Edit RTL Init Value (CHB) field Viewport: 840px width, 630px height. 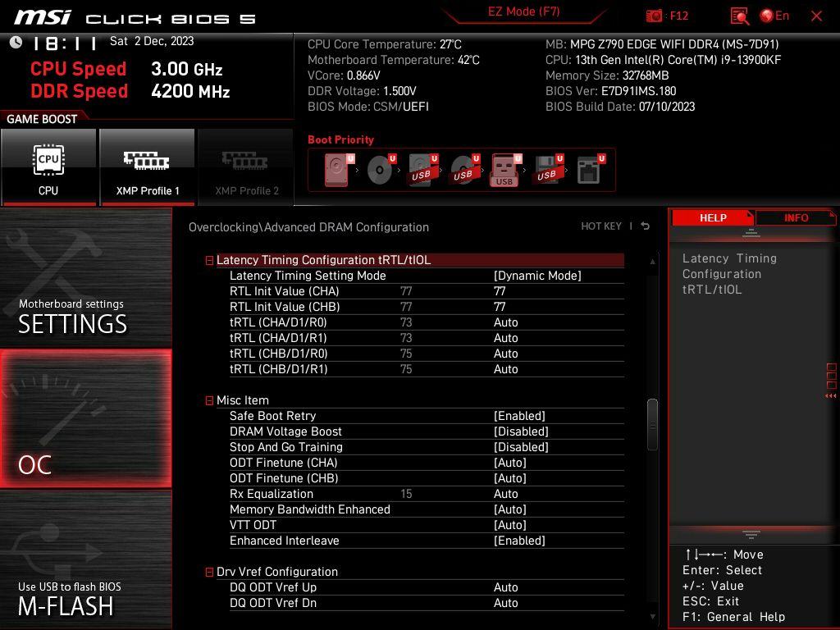point(500,307)
